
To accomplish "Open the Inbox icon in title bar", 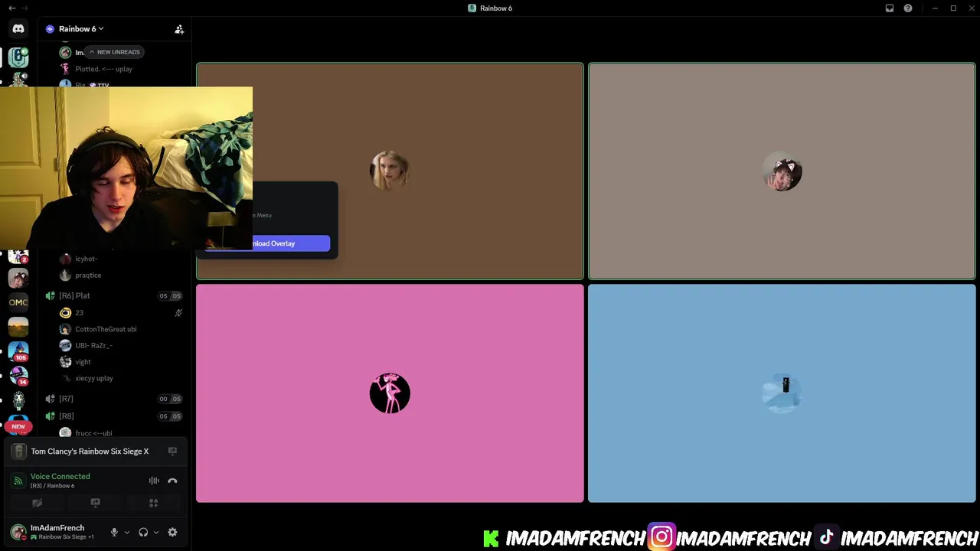I will pos(890,8).
